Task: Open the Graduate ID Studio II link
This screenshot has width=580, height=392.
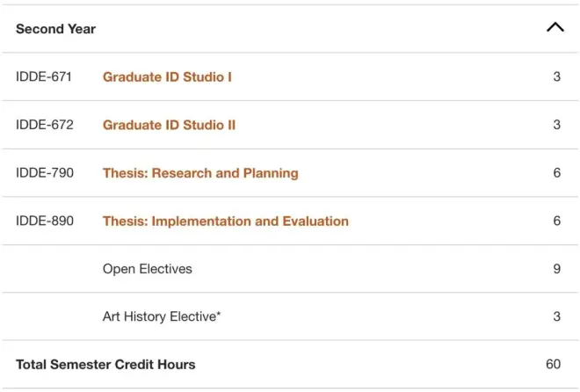Action: coord(169,125)
